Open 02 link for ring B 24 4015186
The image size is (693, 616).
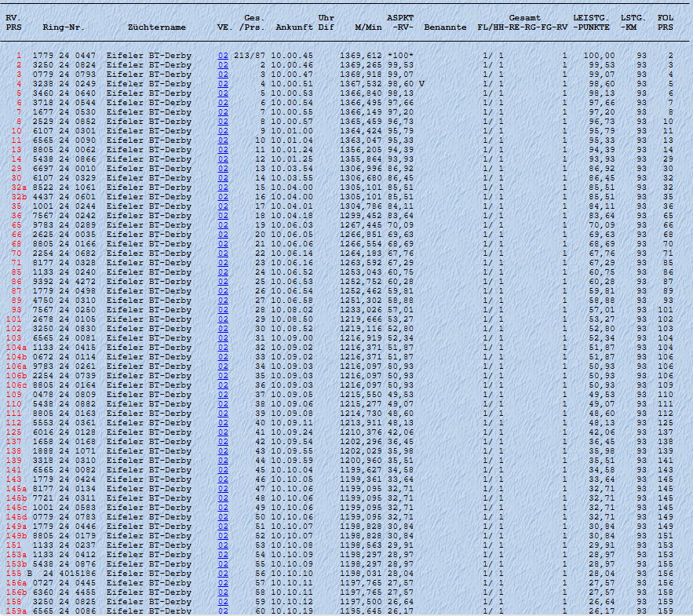[x=223, y=574]
